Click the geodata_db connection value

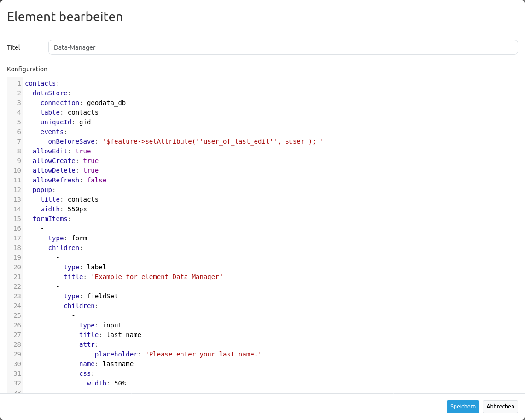click(x=106, y=103)
